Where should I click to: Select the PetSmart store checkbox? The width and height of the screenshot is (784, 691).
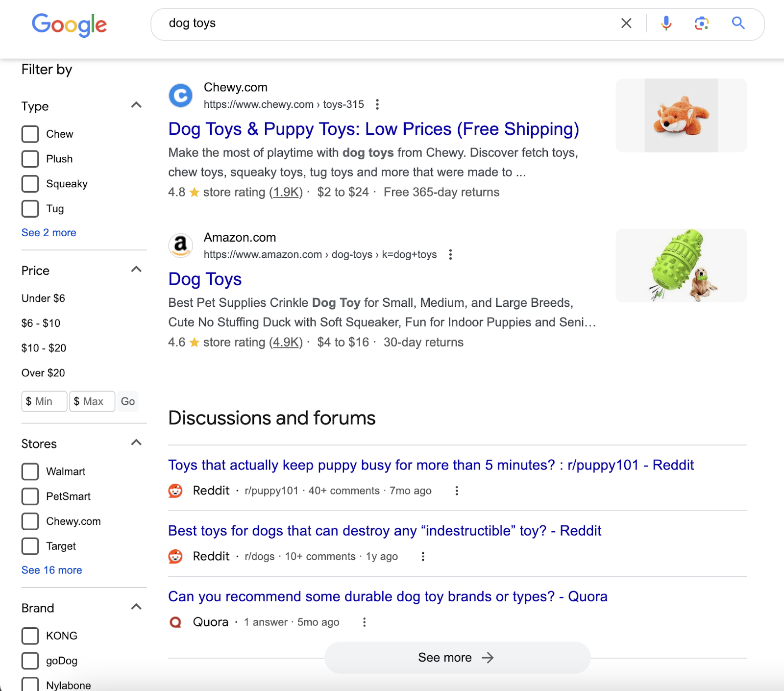point(30,496)
